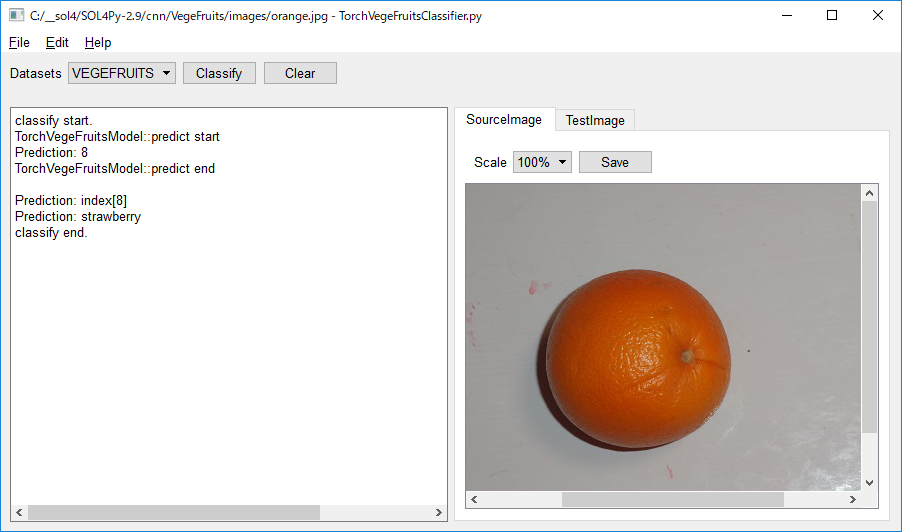Click 'TorchVegeFruitsModel::predict start' line
This screenshot has height=532, width=902.
tap(117, 137)
